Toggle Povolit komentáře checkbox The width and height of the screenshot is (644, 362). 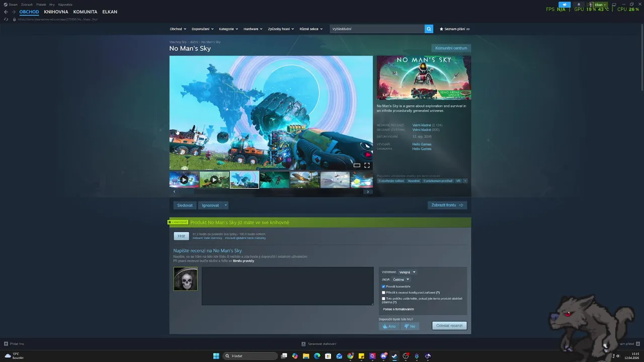click(x=383, y=287)
